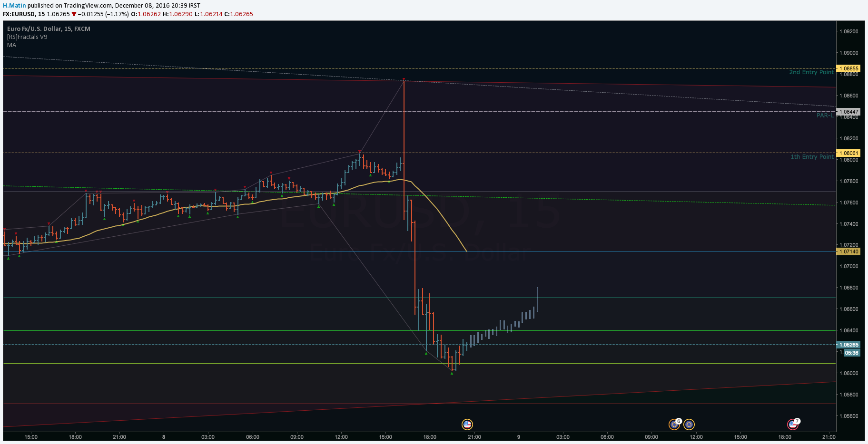Click the 18:00 time axis label on left

pos(75,437)
